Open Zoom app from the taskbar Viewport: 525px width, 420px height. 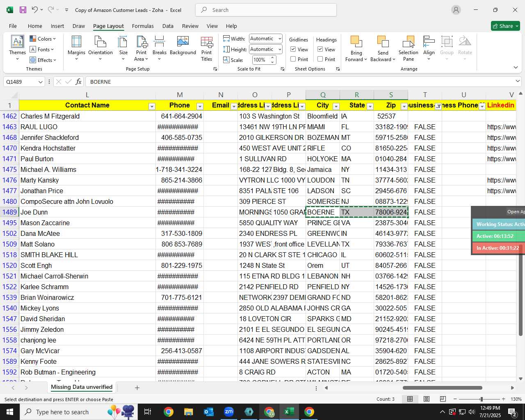tap(229, 412)
